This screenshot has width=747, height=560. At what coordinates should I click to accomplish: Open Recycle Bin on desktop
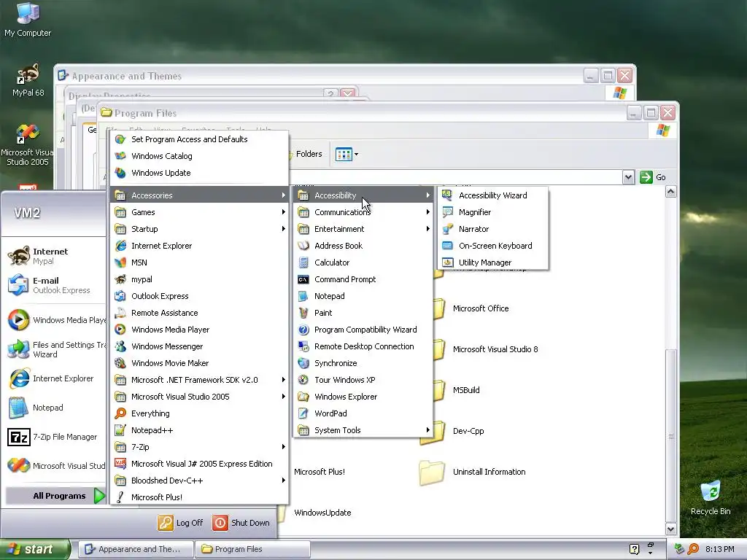point(711,497)
